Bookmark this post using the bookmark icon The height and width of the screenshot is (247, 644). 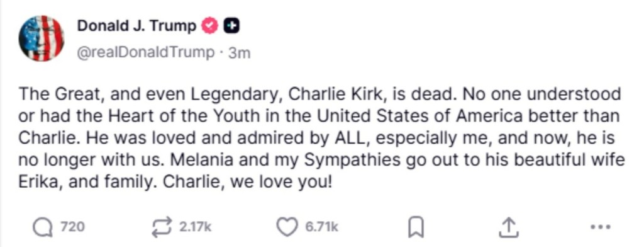pyautogui.click(x=416, y=227)
